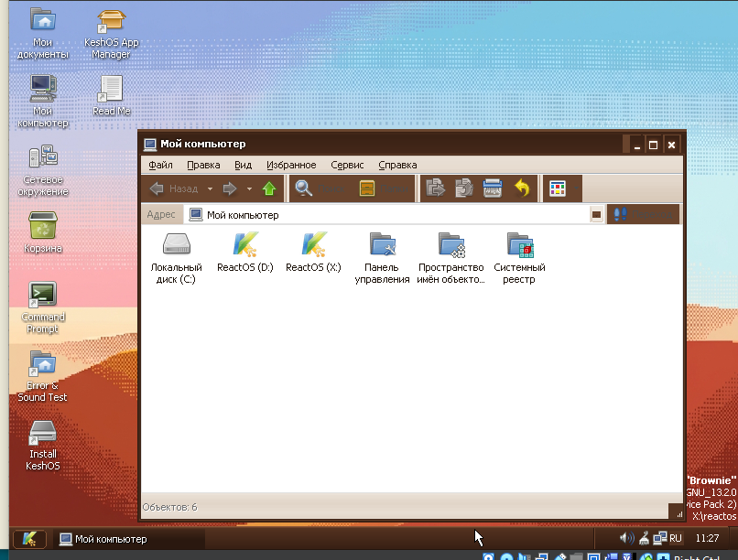Select the Мой компьютер desktop icon

[43, 101]
